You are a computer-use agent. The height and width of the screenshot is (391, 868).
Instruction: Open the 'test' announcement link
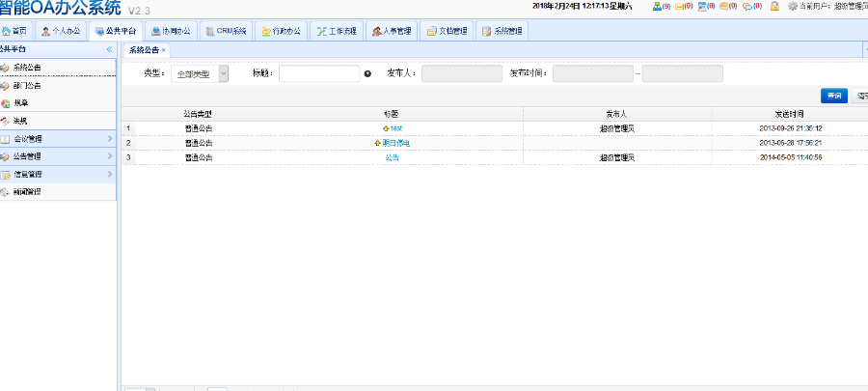(x=395, y=128)
